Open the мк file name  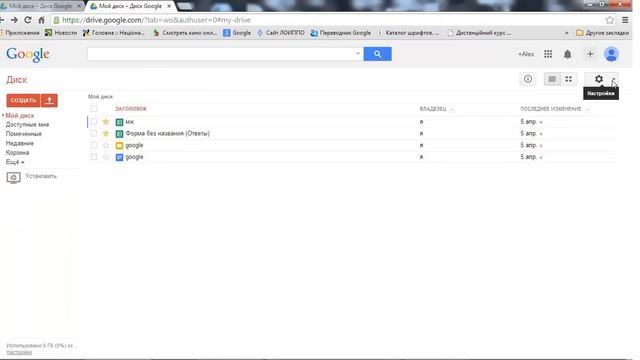tap(130, 122)
